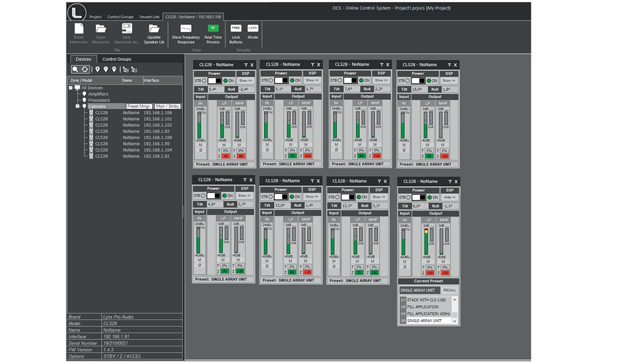Select CLS28 device 192.168.1.81 row

[x=133, y=156]
